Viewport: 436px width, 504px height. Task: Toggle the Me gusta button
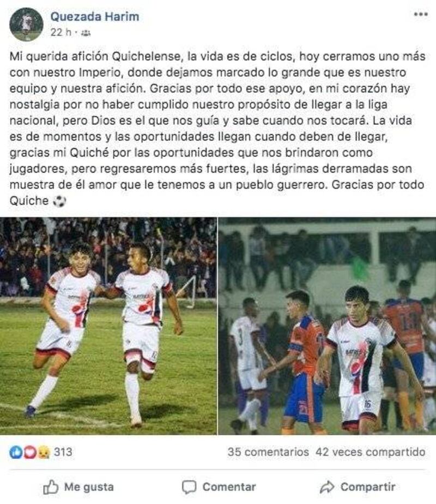[x=78, y=487]
